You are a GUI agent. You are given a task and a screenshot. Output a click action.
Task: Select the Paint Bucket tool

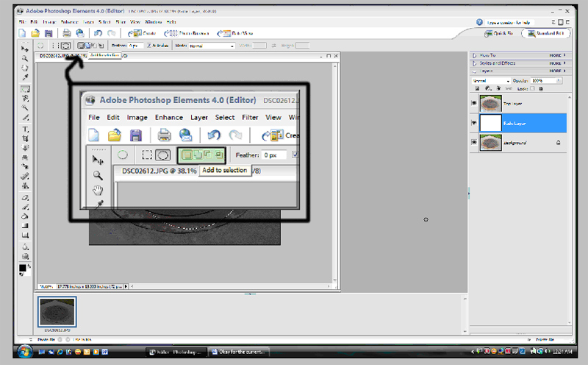25,216
